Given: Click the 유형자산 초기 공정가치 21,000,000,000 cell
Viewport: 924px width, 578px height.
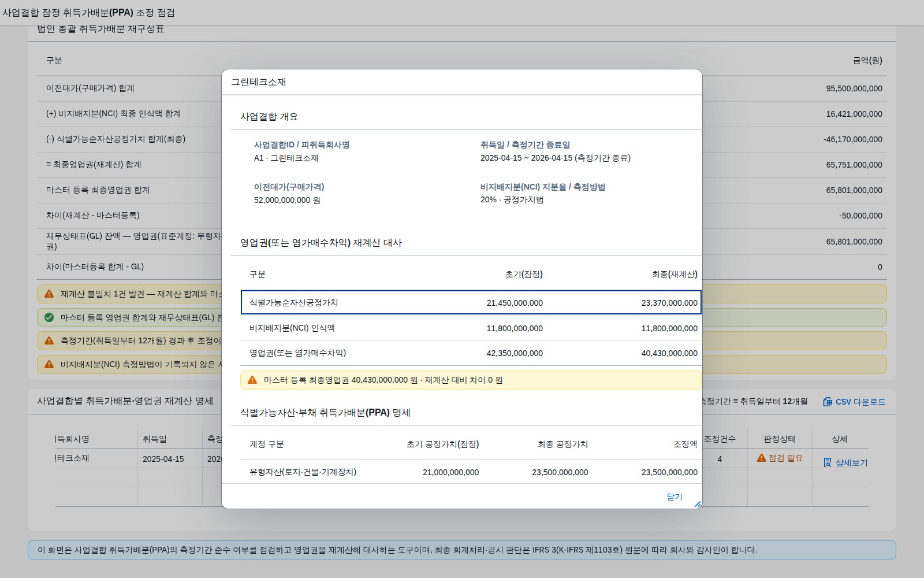Looking at the screenshot, I should [x=450, y=472].
